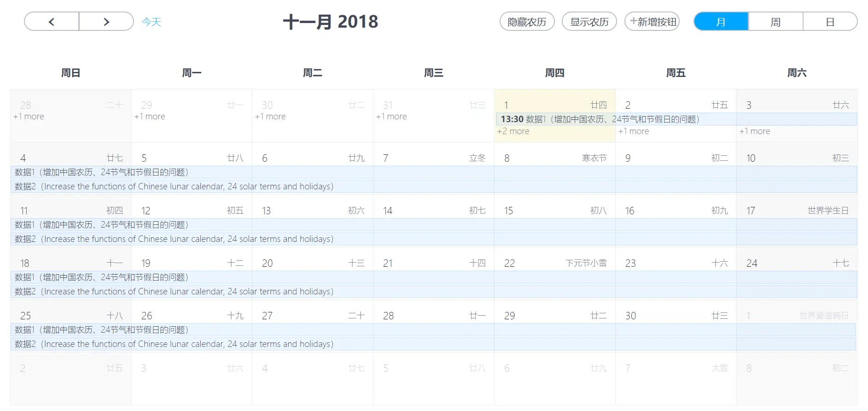The height and width of the screenshot is (411, 868).
Task: Select December 2 labeled 廿五
Action: pos(23,369)
